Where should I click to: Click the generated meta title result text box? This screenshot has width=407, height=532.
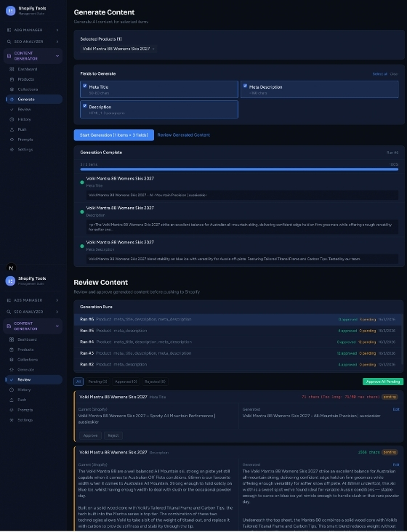point(242,195)
